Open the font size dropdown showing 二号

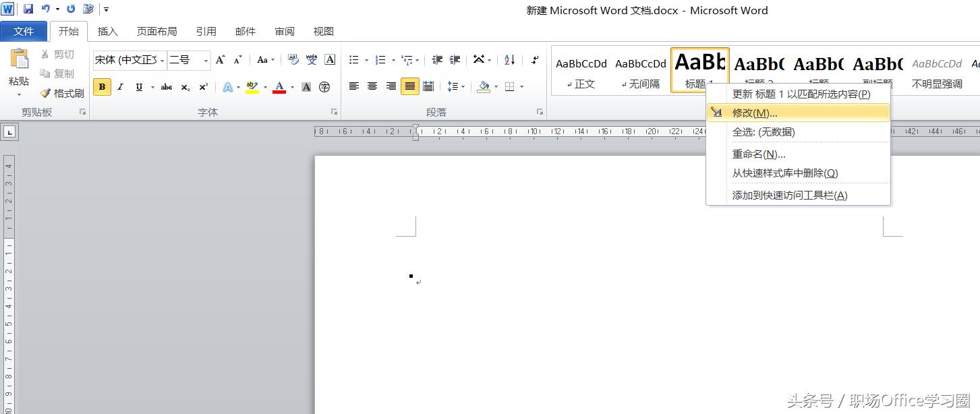click(x=206, y=61)
